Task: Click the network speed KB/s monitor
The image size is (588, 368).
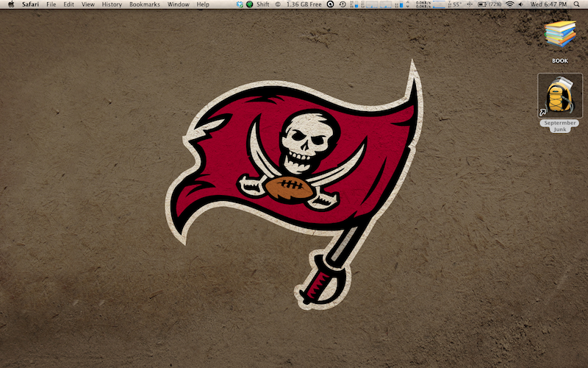Action: point(423,4)
